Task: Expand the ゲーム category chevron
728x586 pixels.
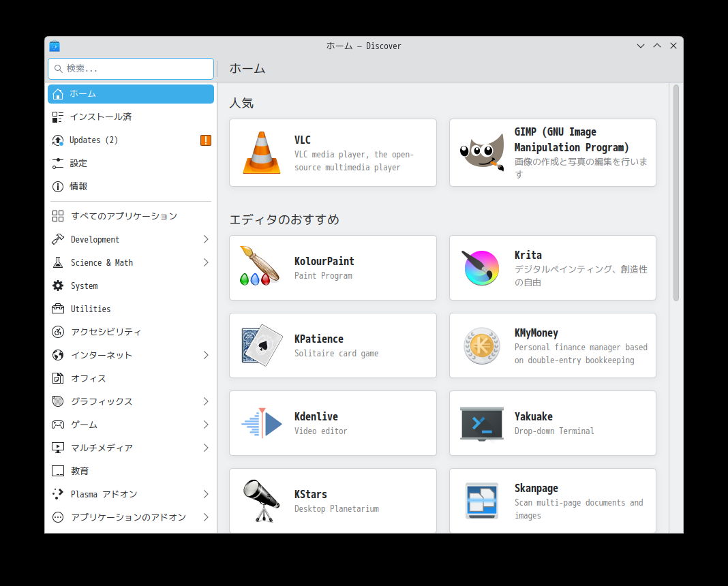Action: click(x=206, y=425)
